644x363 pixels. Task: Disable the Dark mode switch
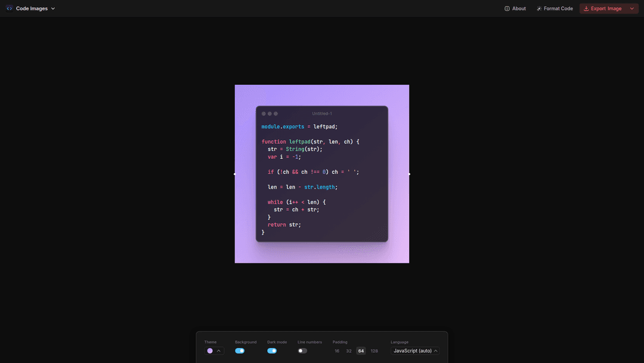(272, 351)
